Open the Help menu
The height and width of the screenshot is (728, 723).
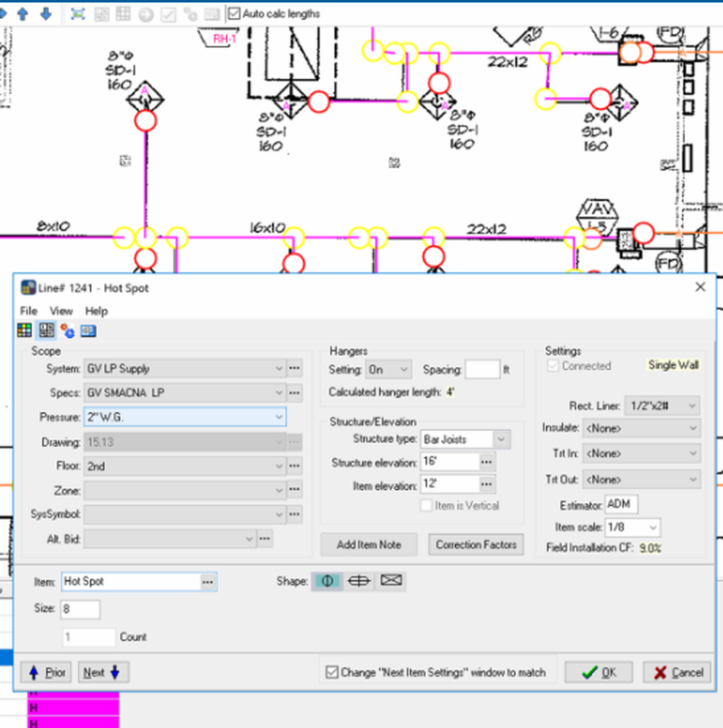pyautogui.click(x=97, y=311)
